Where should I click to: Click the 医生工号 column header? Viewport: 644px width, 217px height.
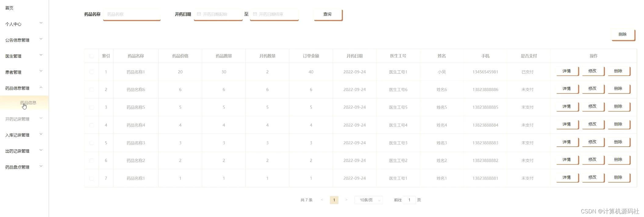[x=398, y=56]
